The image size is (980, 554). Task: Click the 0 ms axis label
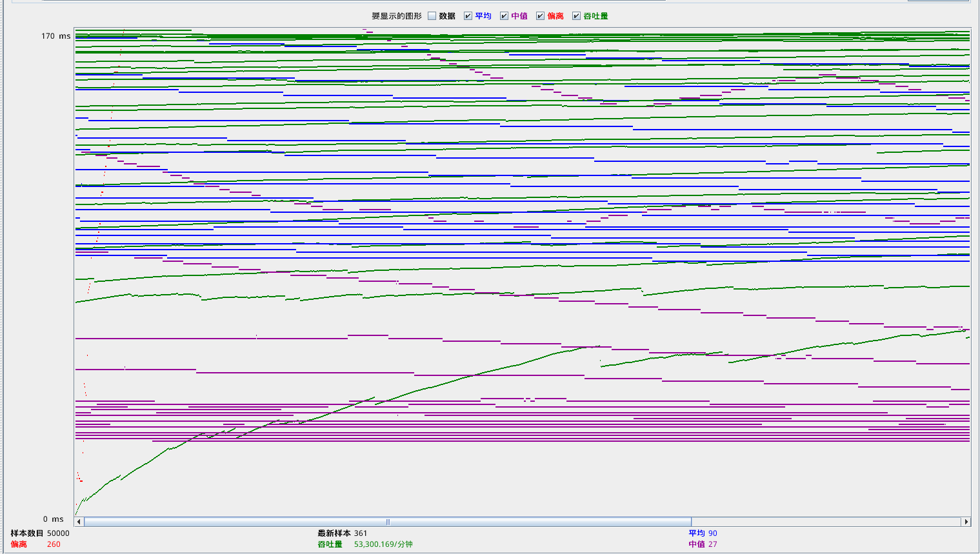54,519
